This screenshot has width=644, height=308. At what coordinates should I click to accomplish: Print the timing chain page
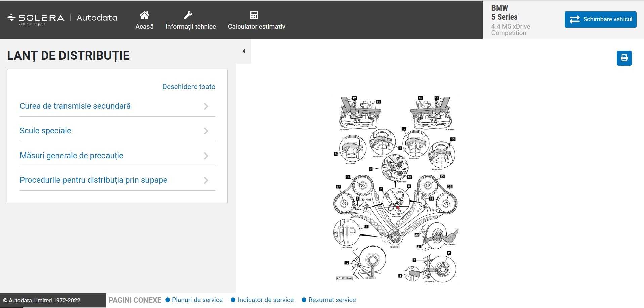pos(624,58)
